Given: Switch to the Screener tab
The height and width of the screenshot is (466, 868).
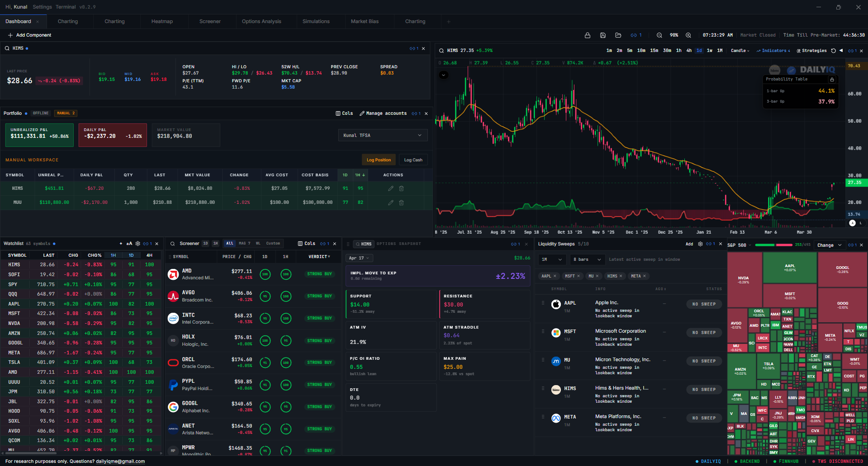Looking at the screenshot, I should [x=210, y=21].
